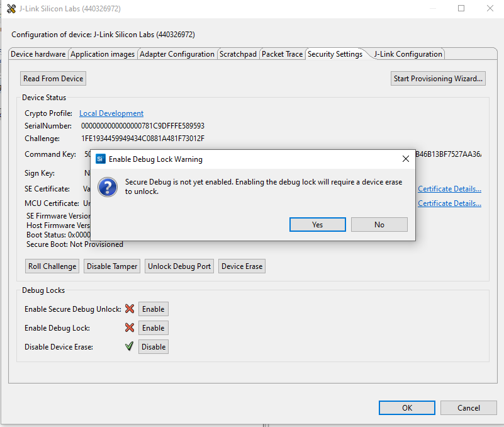This screenshot has height=427, width=504.
Task: Start the Provisioning Wizard
Action: 438,78
